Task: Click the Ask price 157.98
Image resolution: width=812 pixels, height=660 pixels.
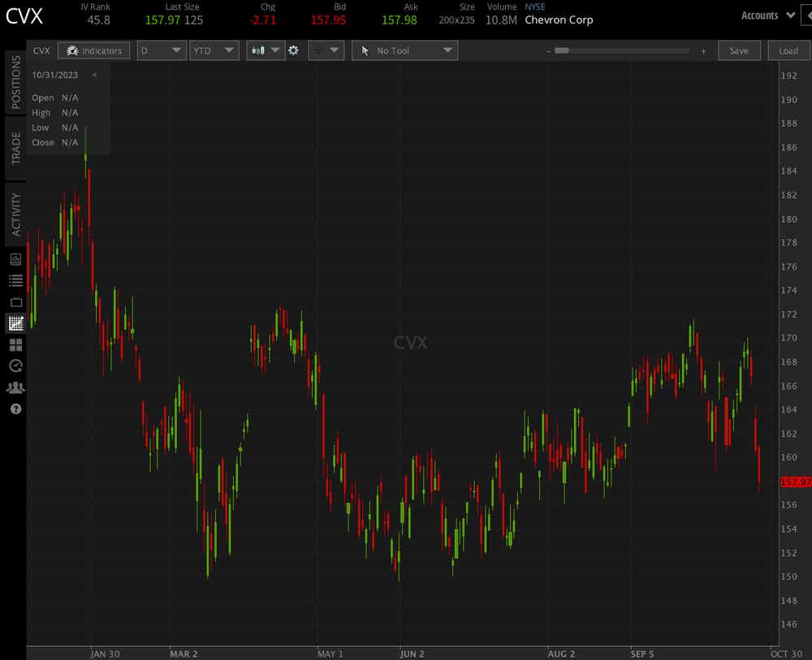Action: coord(400,20)
